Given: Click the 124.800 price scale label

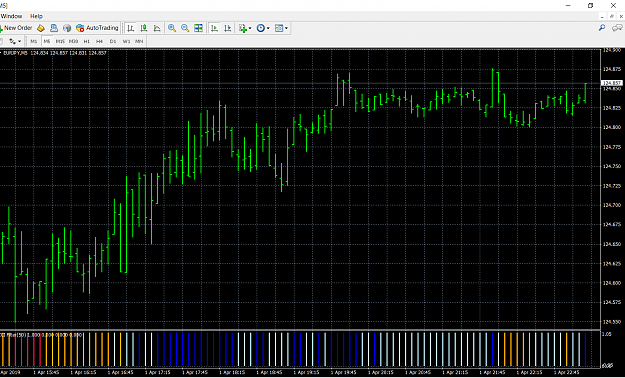Looking at the screenshot, I should (x=611, y=127).
